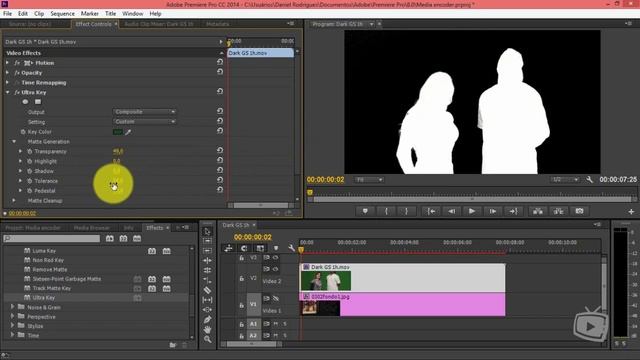Viewport: 640px width, 360px height.
Task: Collapse Matte Generation group
Action: tap(14, 142)
